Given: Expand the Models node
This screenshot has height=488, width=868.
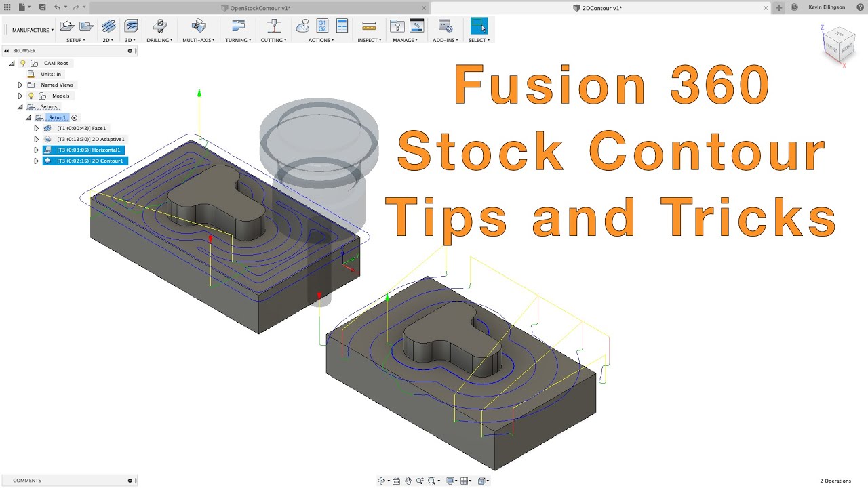Looking at the screenshot, I should (x=20, y=96).
